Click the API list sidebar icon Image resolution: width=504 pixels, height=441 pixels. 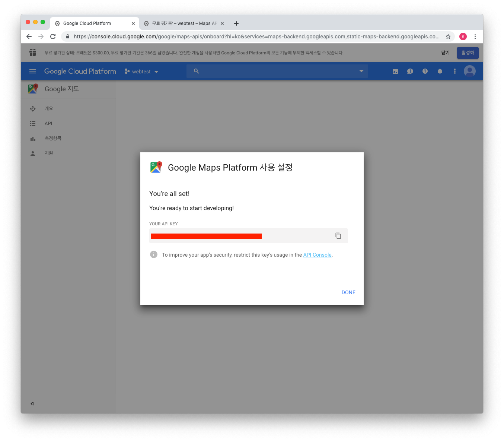pos(33,123)
